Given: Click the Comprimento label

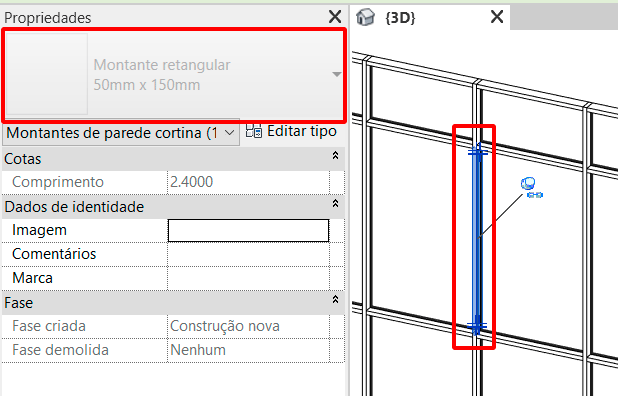Looking at the screenshot, I should click(58, 182).
